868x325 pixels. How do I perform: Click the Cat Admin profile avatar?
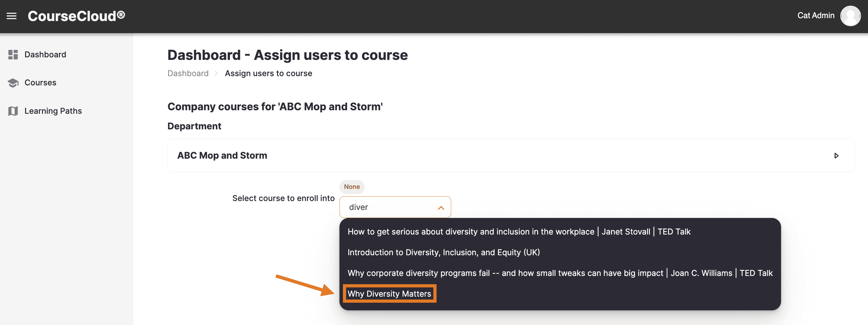tap(850, 16)
